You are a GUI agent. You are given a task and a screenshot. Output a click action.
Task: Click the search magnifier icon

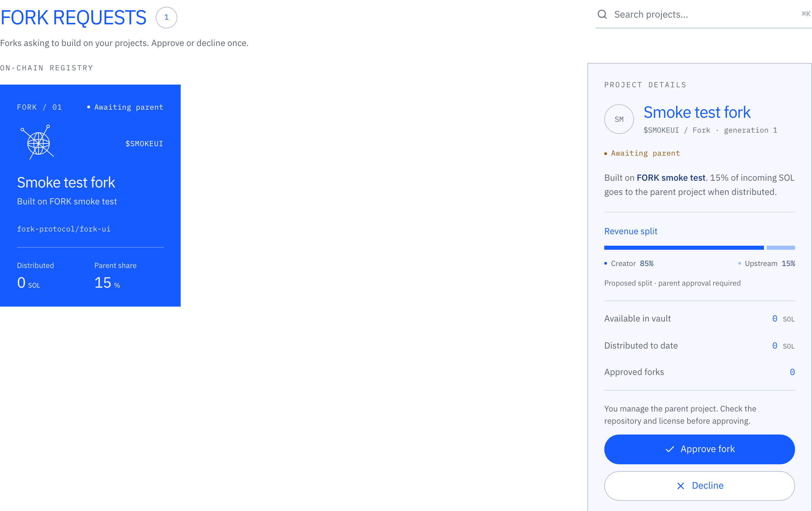[602, 14]
